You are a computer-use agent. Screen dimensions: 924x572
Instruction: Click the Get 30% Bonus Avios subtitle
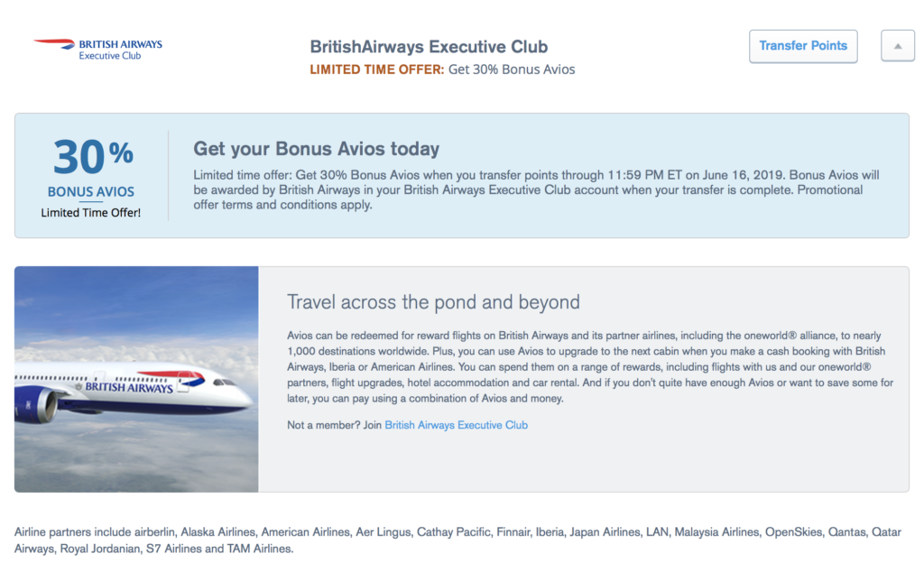click(510, 69)
